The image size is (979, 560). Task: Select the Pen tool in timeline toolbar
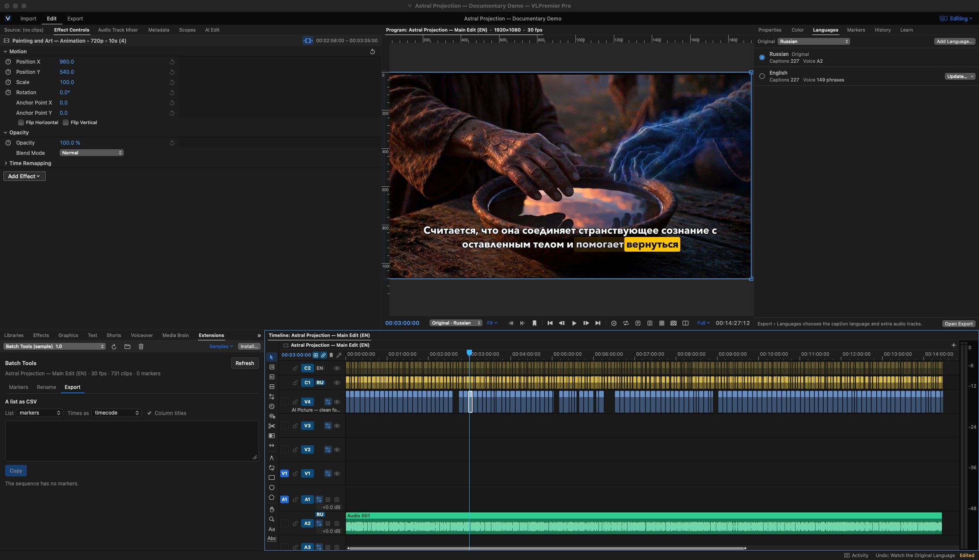[x=271, y=458]
